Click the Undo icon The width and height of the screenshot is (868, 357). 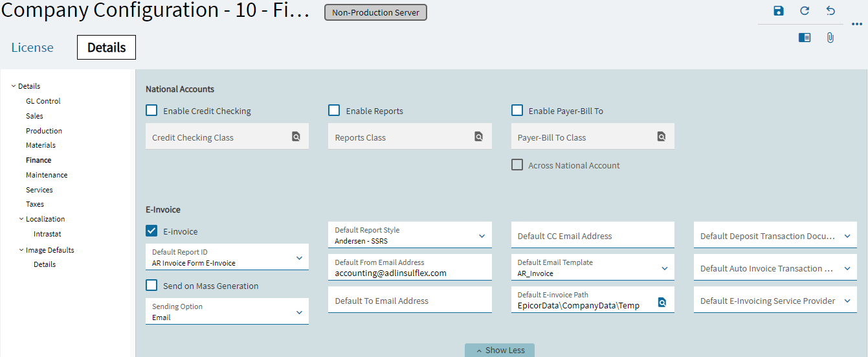click(830, 11)
